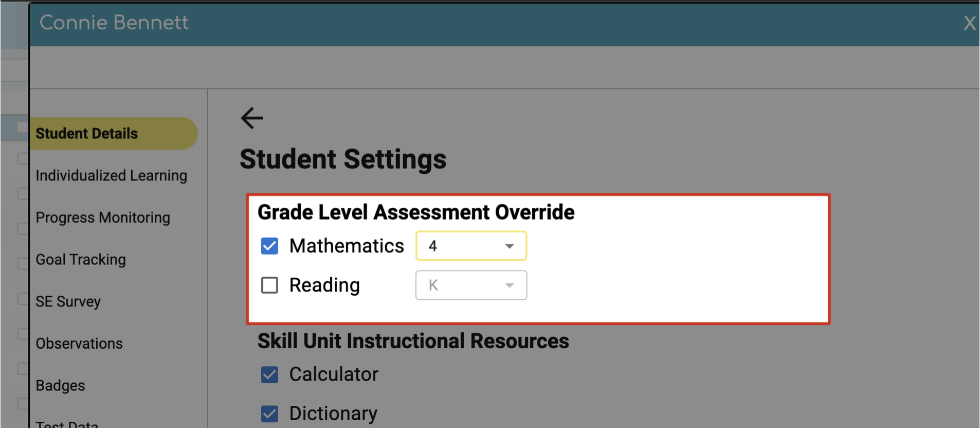The image size is (980, 430).
Task: Click the Mathematics label text
Action: [347, 246]
